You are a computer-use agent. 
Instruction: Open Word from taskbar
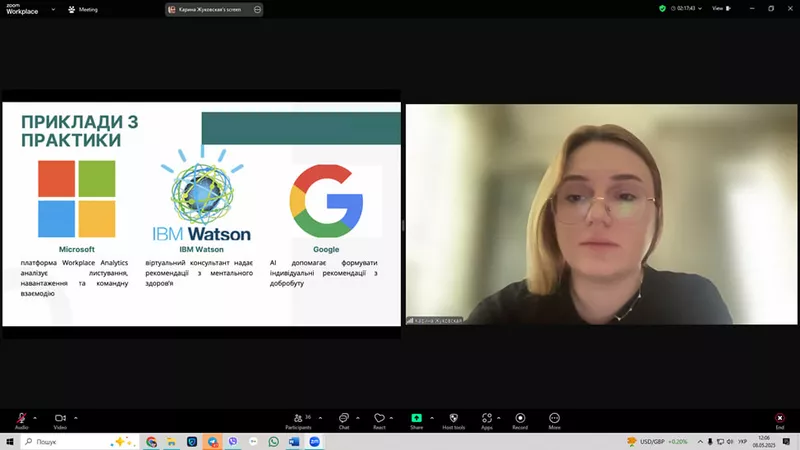pos(294,442)
